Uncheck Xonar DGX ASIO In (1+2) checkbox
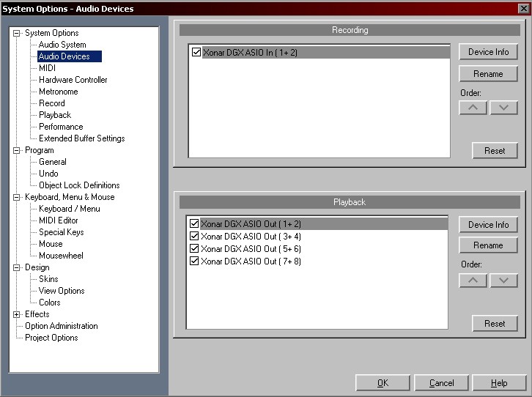Screen dimensions: 532x397 pos(196,52)
